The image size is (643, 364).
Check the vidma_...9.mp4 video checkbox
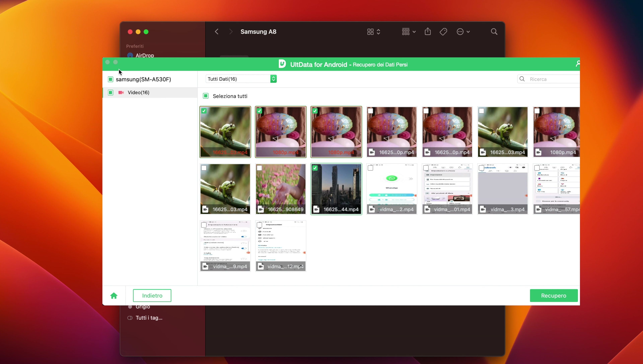click(204, 225)
